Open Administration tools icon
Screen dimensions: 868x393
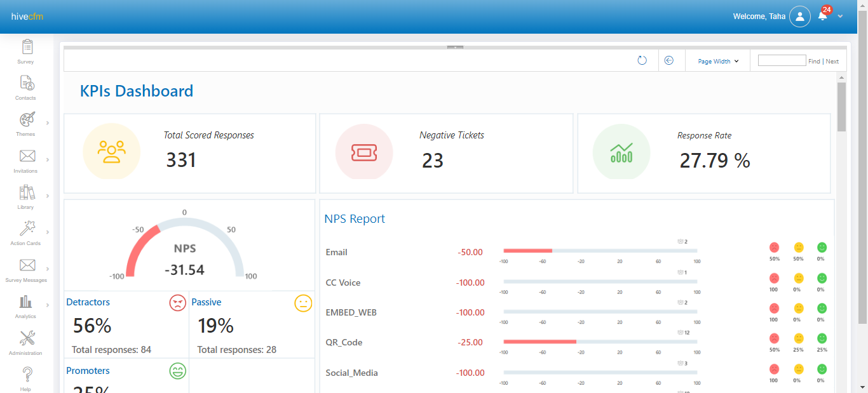pos(27,338)
